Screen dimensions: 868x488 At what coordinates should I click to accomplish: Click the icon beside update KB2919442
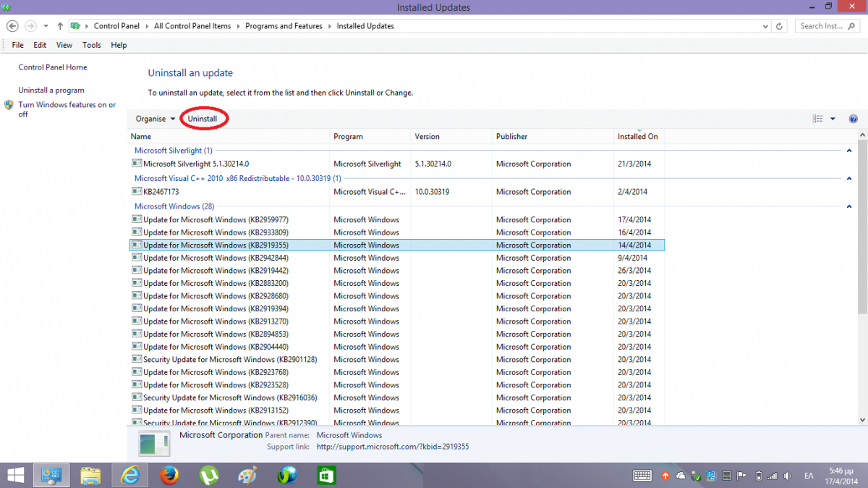[x=137, y=270]
